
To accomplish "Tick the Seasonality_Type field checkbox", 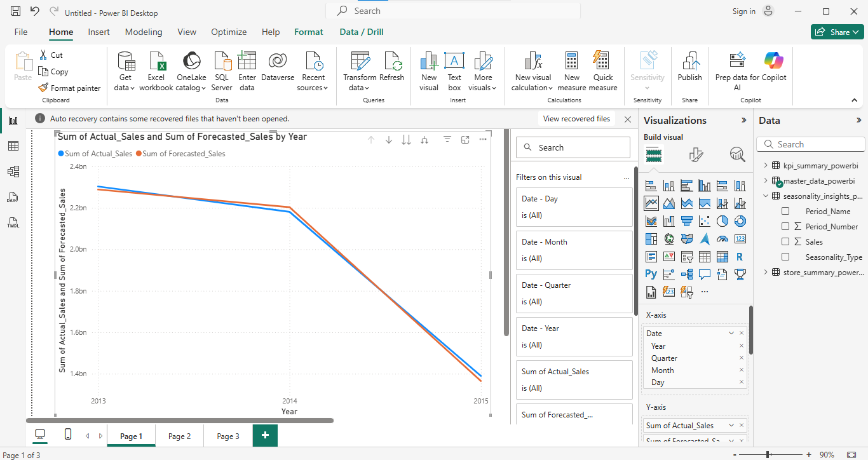I will (x=785, y=257).
